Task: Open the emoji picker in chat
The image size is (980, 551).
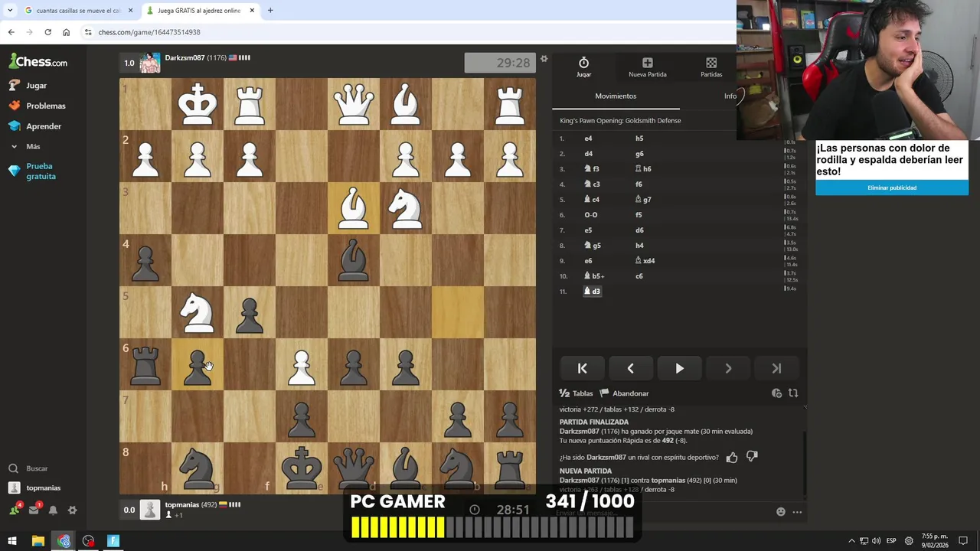Action: [x=780, y=512]
